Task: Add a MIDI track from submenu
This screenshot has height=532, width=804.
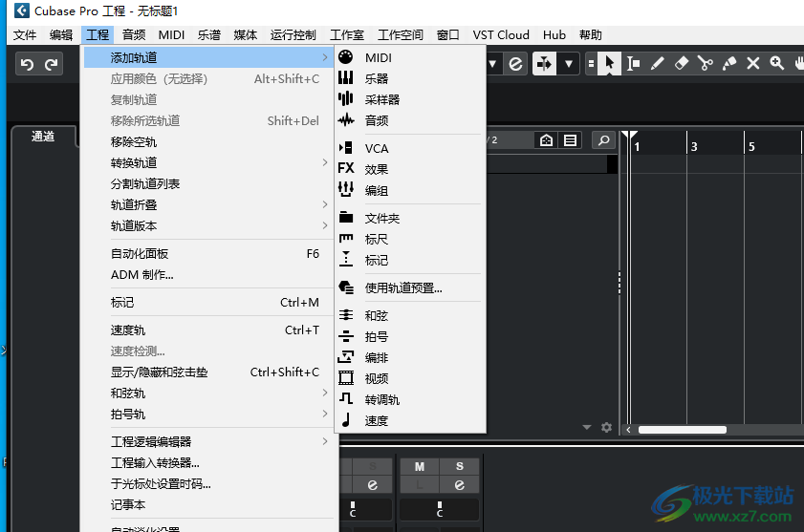Action: pyautogui.click(x=410, y=57)
